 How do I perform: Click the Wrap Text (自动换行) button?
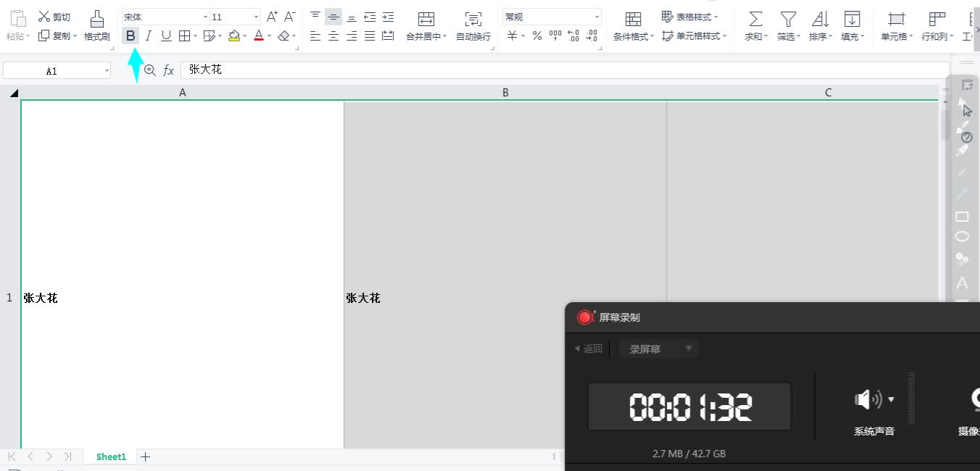pos(473,25)
